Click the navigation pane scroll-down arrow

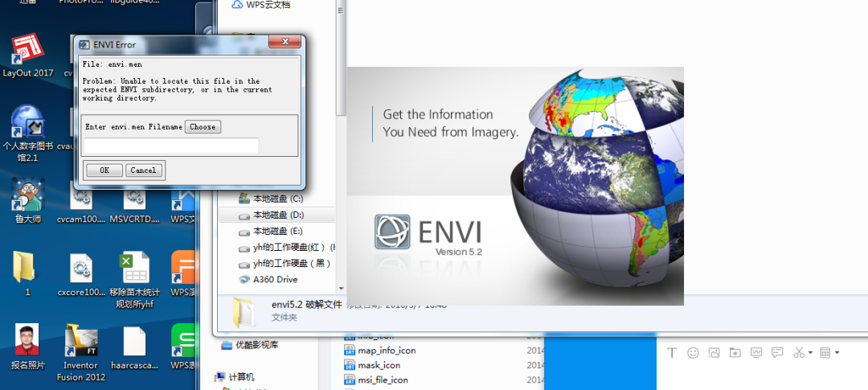tap(341, 289)
